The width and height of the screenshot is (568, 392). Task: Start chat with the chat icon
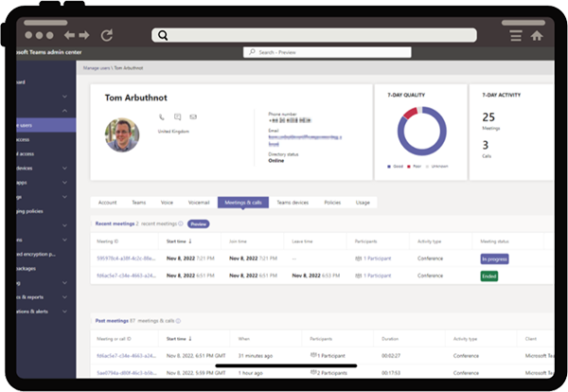178,116
